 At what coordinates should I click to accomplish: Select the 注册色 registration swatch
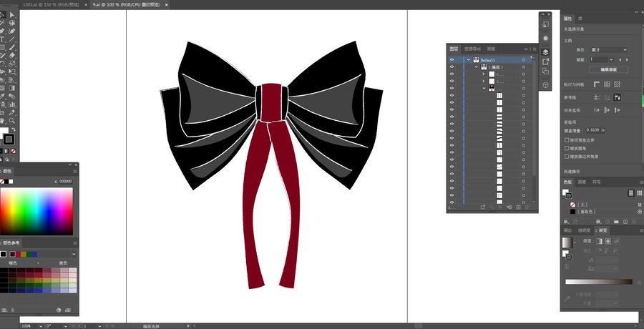point(602,212)
